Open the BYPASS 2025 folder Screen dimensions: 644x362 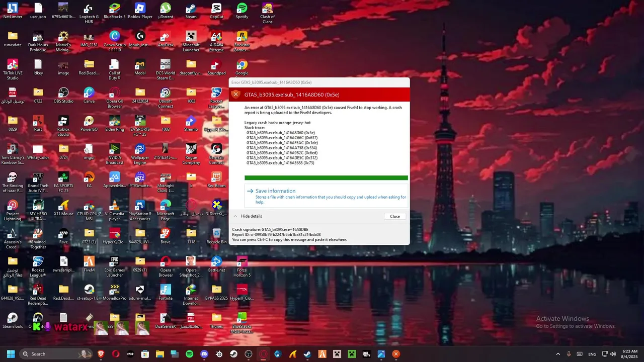216,293
